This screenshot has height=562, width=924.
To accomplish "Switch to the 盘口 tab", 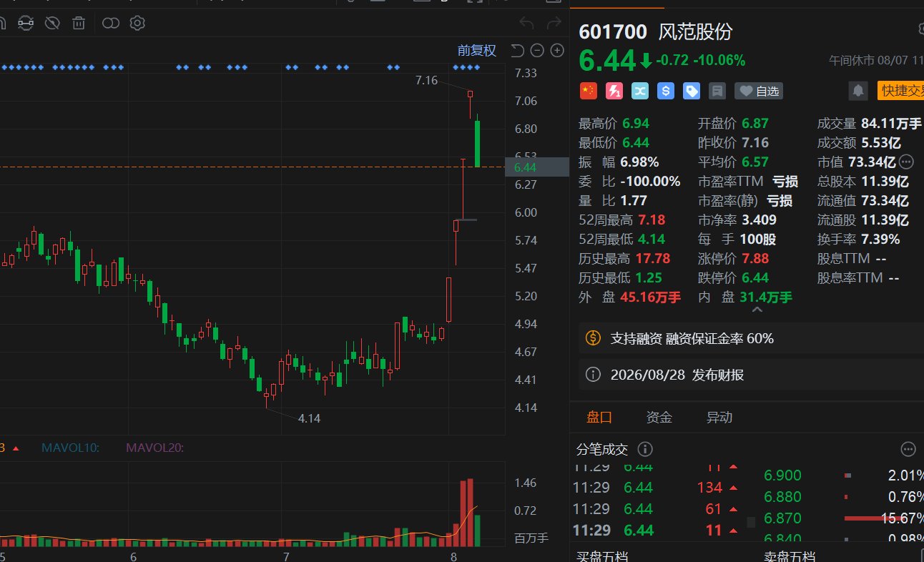I will coord(599,418).
